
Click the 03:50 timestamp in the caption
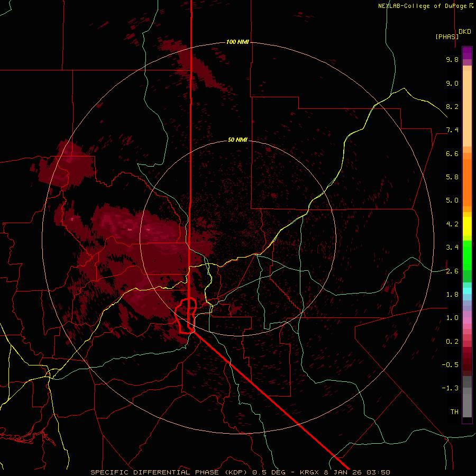(x=378, y=472)
